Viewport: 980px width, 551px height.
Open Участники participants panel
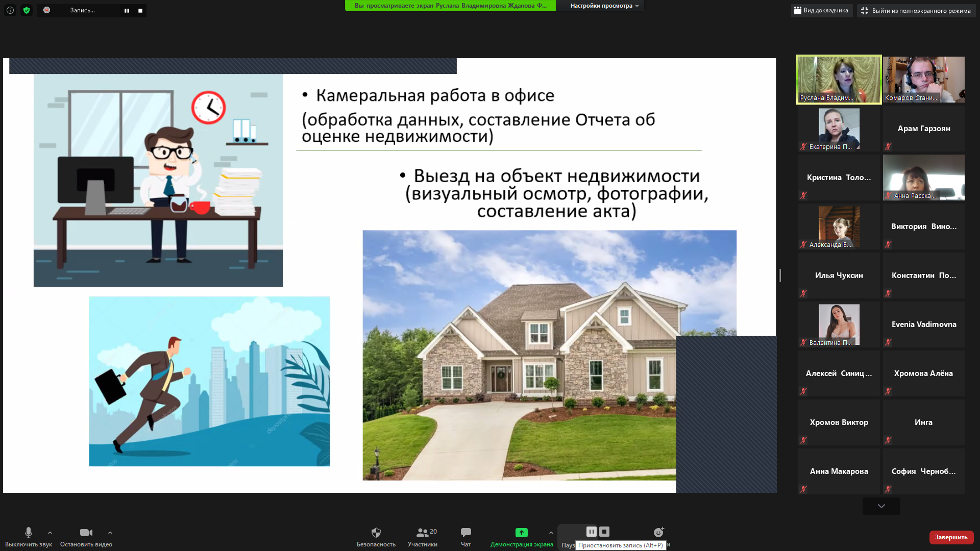point(423,537)
